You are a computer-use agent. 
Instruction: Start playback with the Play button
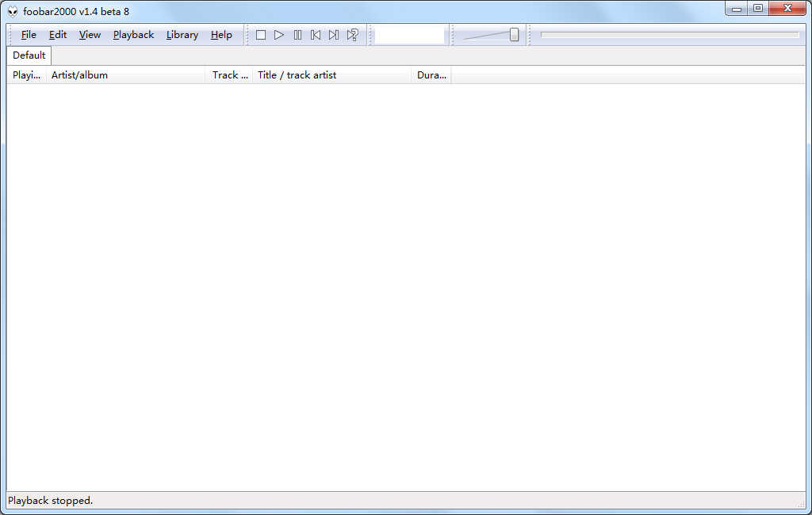click(x=279, y=35)
